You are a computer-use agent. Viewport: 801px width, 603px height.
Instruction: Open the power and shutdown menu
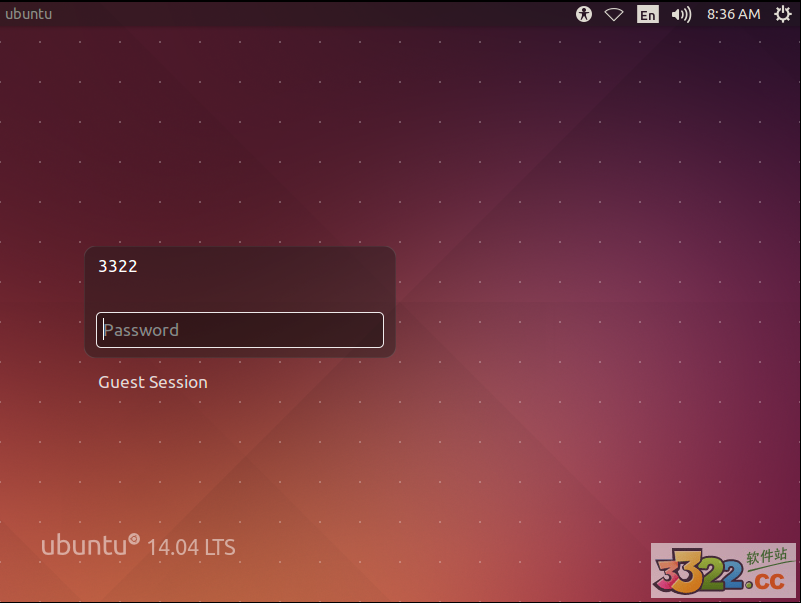[783, 14]
